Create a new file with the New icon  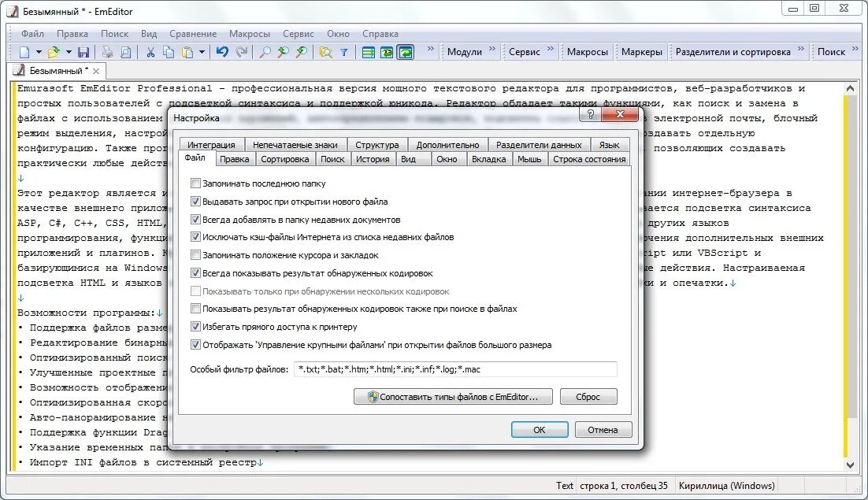pyautogui.click(x=24, y=52)
